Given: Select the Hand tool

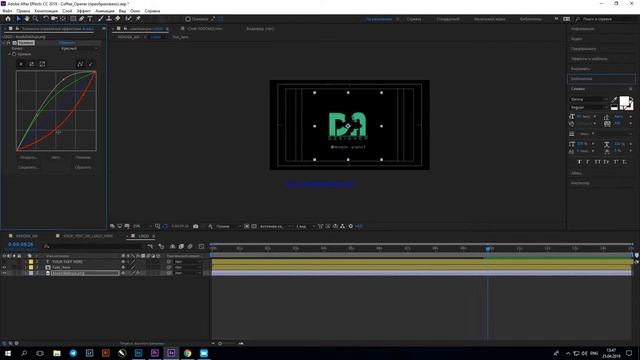Looking at the screenshot, I should 27,19.
